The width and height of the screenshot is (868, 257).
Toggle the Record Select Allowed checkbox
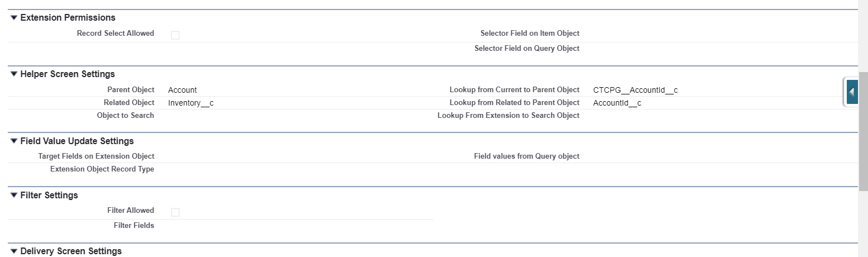click(175, 35)
